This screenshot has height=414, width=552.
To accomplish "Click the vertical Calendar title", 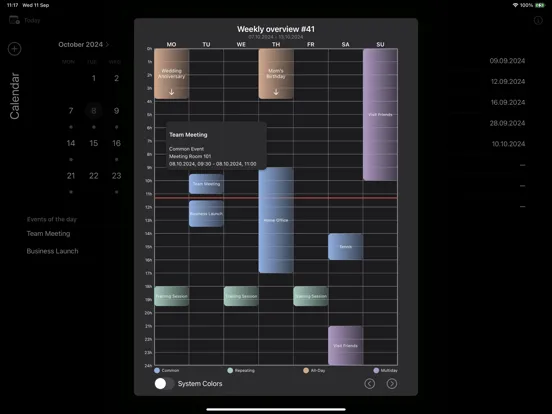I will tap(14, 96).
